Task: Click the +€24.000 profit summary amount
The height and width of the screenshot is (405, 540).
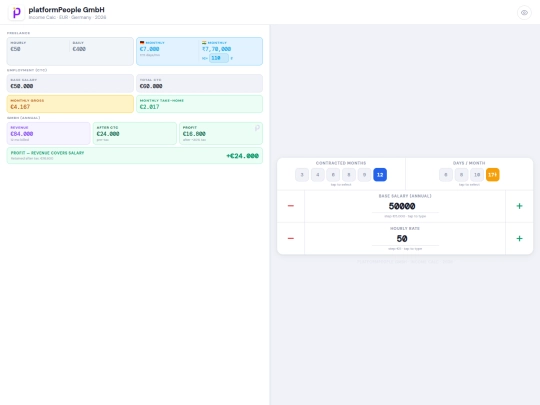Action: (242, 156)
